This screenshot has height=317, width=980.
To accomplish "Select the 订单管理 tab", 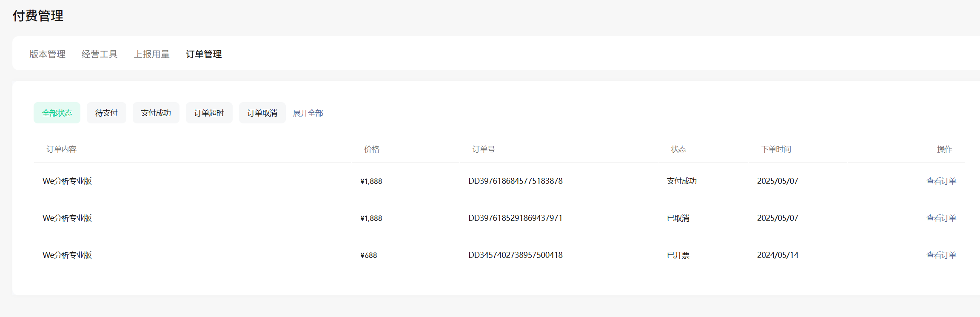I will 204,54.
